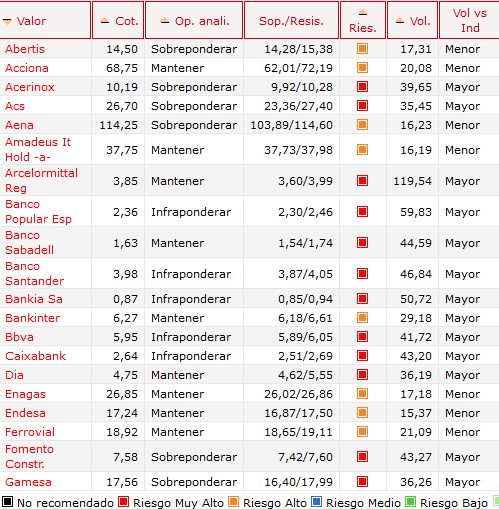Open the Acciona stock link
The height and width of the screenshot is (509, 499).
click(27, 68)
